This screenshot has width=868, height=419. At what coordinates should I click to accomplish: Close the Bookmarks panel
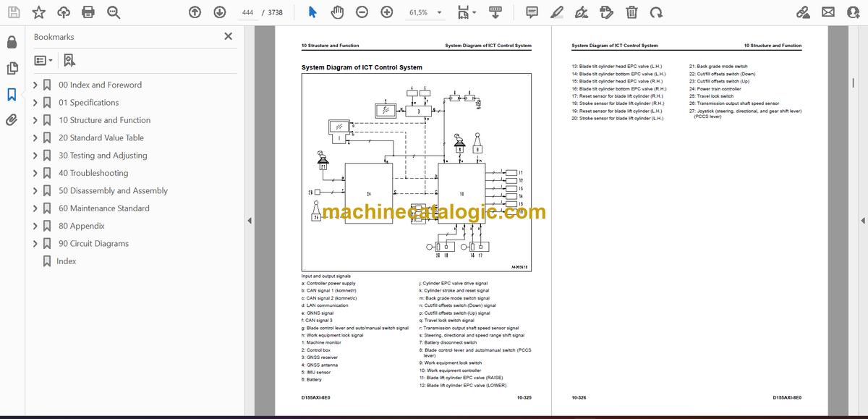(229, 36)
